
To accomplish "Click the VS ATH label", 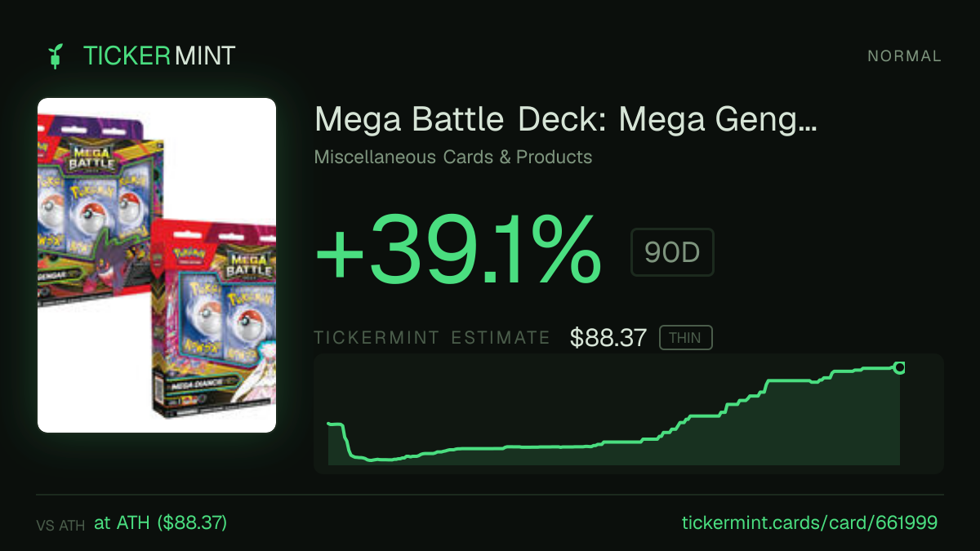I will (60, 526).
